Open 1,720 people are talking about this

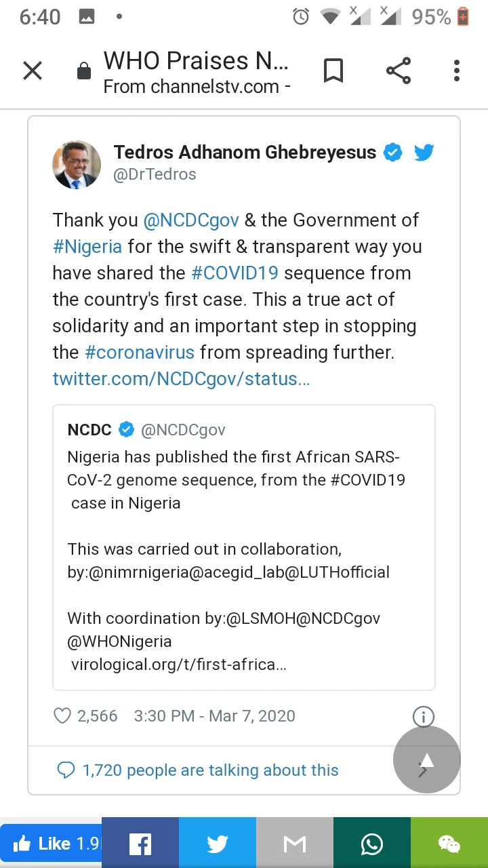pyautogui.click(x=210, y=770)
